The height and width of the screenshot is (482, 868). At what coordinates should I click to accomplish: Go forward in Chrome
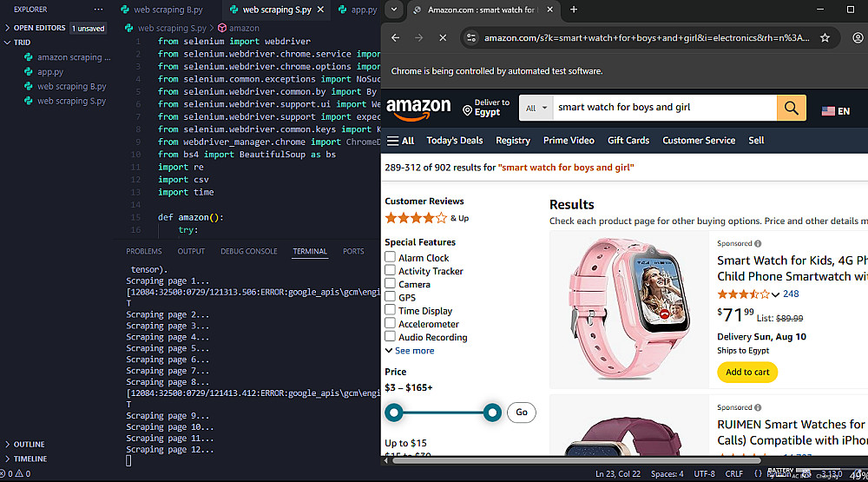419,37
